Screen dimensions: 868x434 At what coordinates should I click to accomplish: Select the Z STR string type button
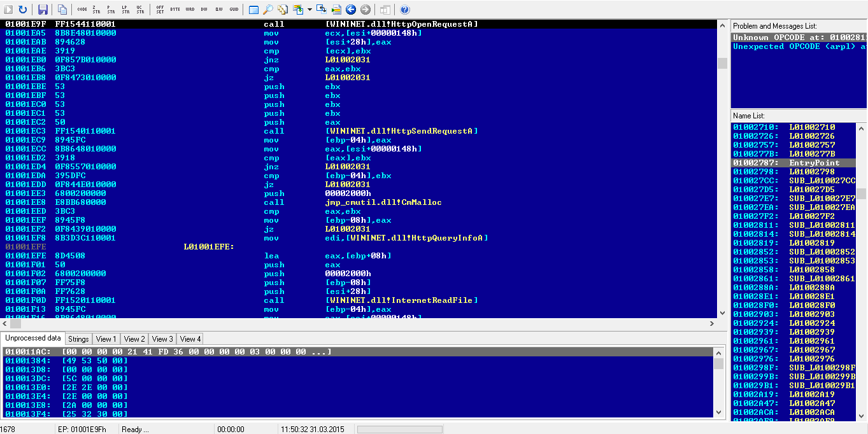[96, 10]
